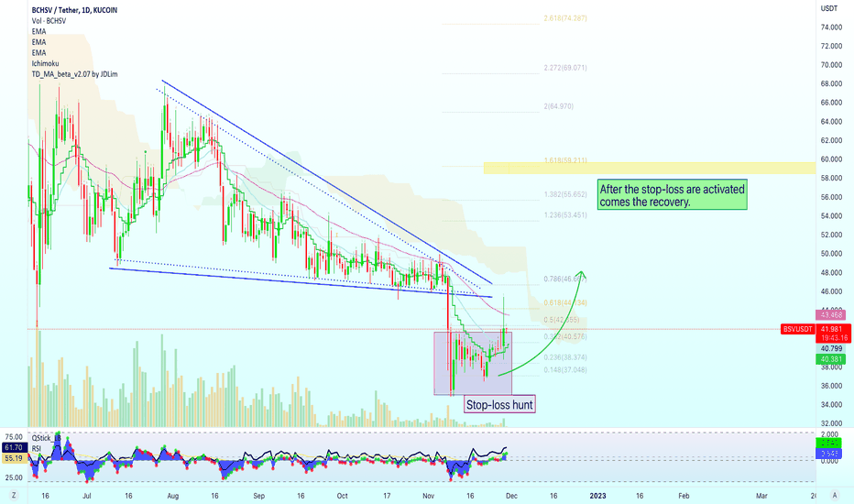Click the green 40.381 price label
The image size is (854, 504).
click(831, 359)
